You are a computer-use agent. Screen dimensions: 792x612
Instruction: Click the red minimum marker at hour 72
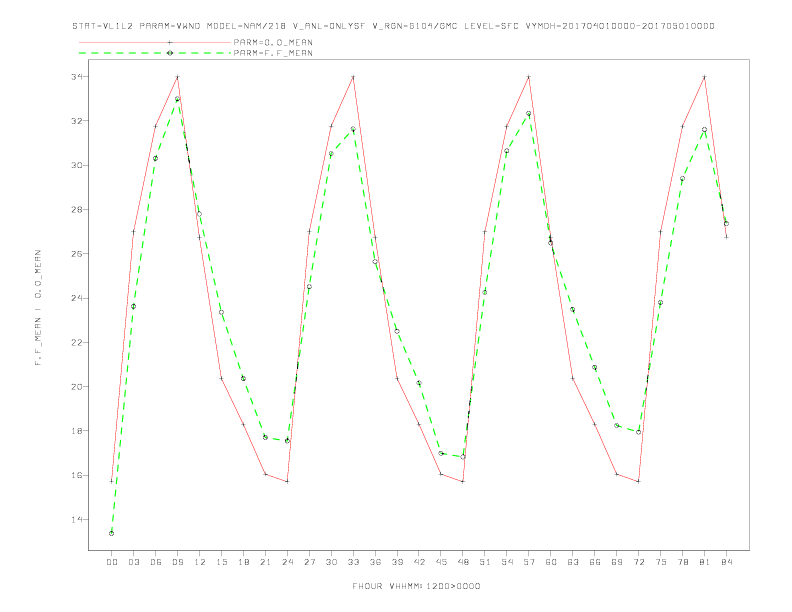(x=638, y=482)
